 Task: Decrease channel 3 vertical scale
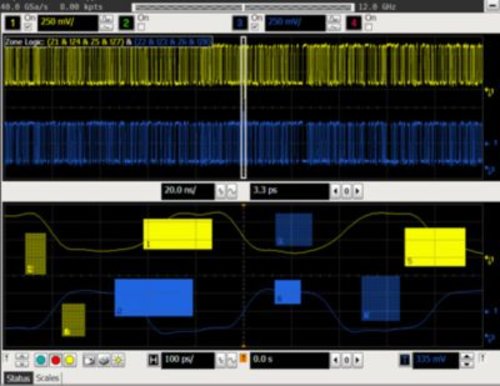[x=334, y=27]
